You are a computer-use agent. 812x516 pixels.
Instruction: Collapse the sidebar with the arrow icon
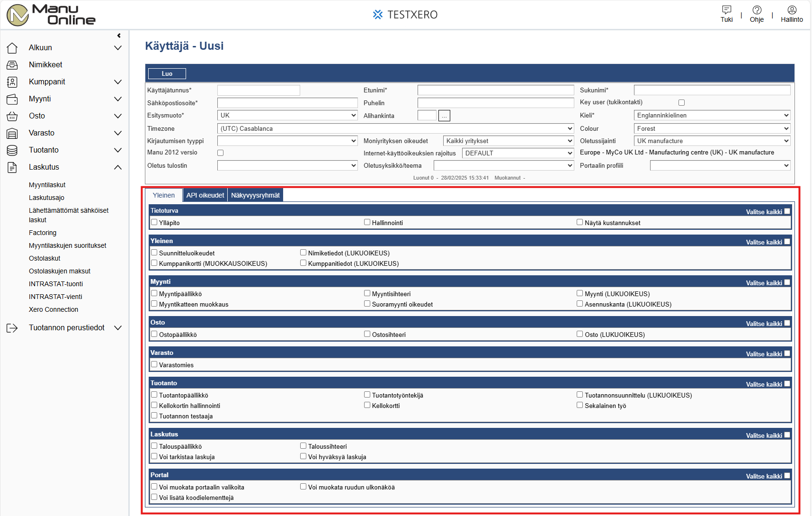click(x=119, y=36)
